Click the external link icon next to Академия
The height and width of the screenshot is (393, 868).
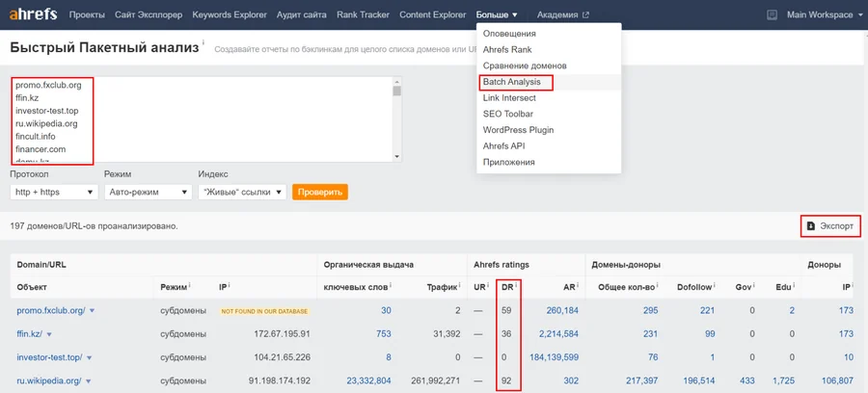click(585, 14)
